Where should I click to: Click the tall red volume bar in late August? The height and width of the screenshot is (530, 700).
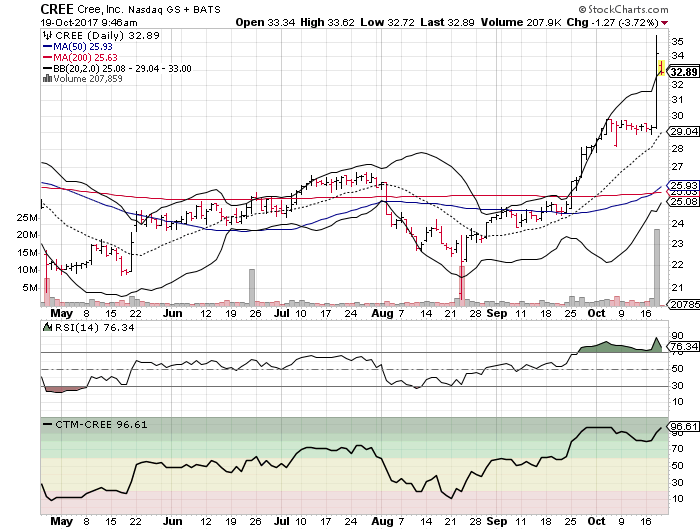point(462,286)
